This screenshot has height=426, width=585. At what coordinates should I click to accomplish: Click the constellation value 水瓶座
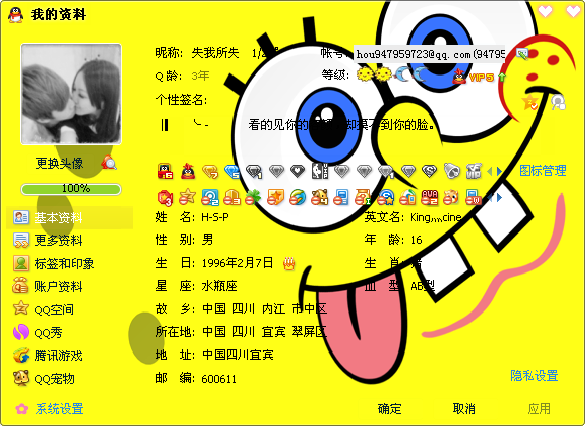pos(219,286)
